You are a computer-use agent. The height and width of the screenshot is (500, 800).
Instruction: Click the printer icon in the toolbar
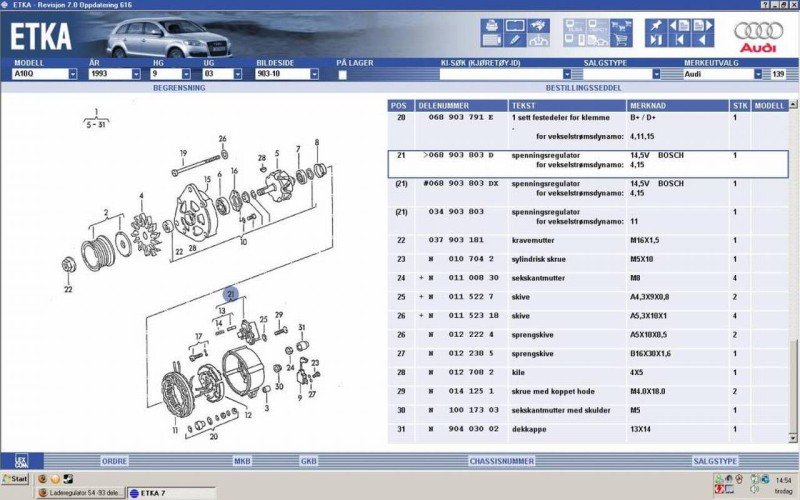(x=492, y=25)
